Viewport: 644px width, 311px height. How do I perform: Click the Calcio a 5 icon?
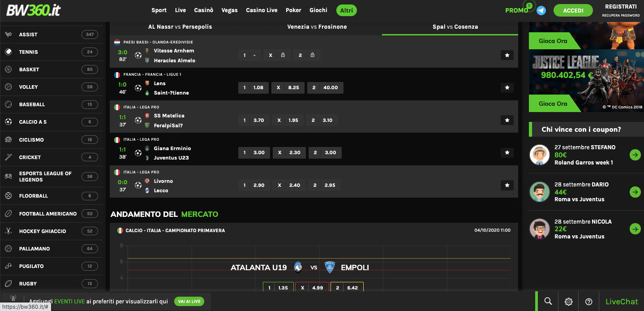pyautogui.click(x=9, y=122)
